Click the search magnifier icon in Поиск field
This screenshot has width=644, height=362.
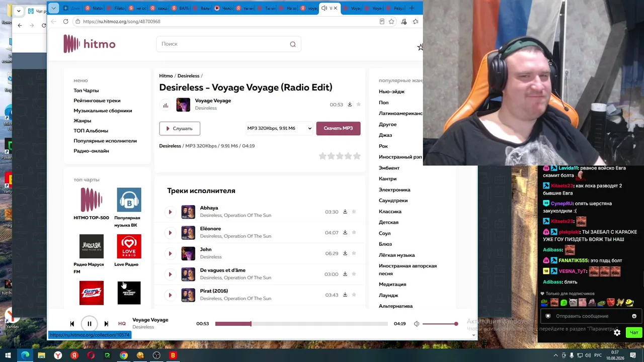293,44
